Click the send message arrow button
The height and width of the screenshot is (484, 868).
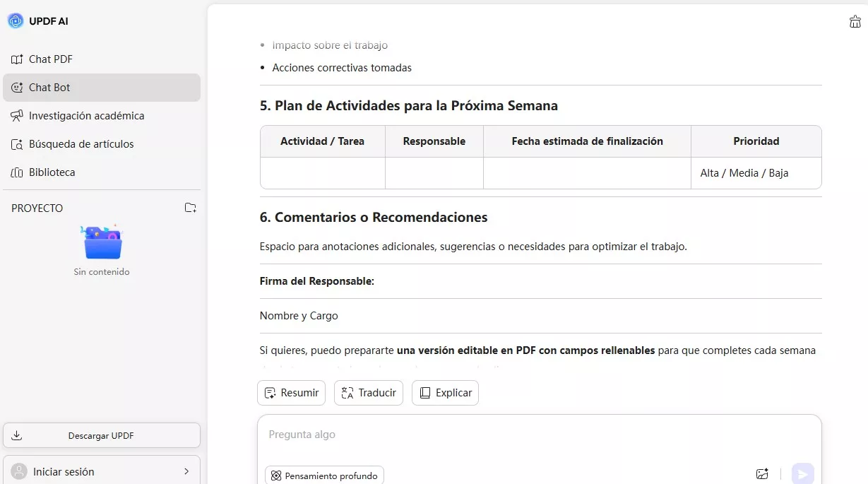tap(802, 474)
